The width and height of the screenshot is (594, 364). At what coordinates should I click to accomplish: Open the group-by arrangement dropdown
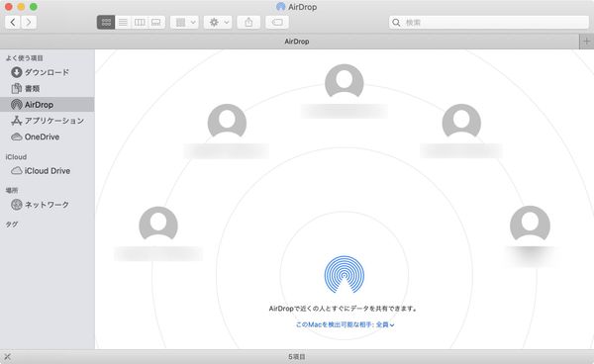click(x=184, y=23)
